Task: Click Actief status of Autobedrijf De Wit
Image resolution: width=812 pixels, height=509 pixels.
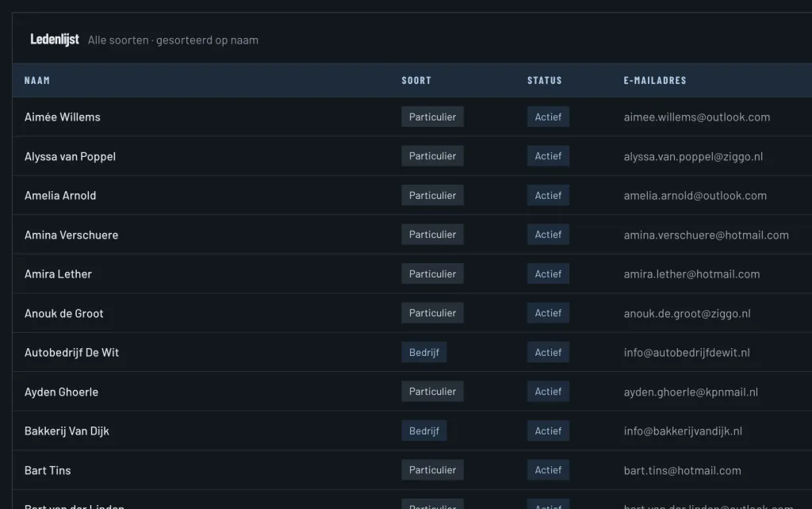Action: (548, 352)
